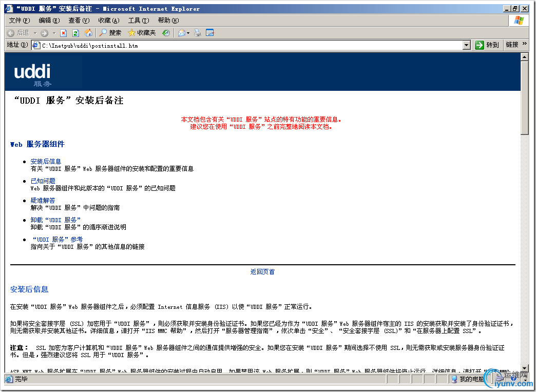The width and height of the screenshot is (536, 392).
Task: Click the 地址(D) label
Action: pyautogui.click(x=17, y=45)
